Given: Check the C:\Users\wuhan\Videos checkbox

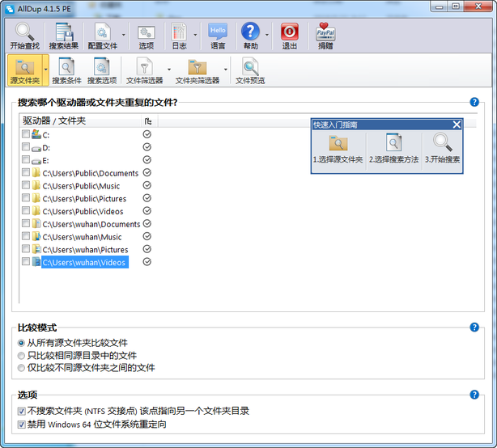Looking at the screenshot, I should pyautogui.click(x=26, y=261).
